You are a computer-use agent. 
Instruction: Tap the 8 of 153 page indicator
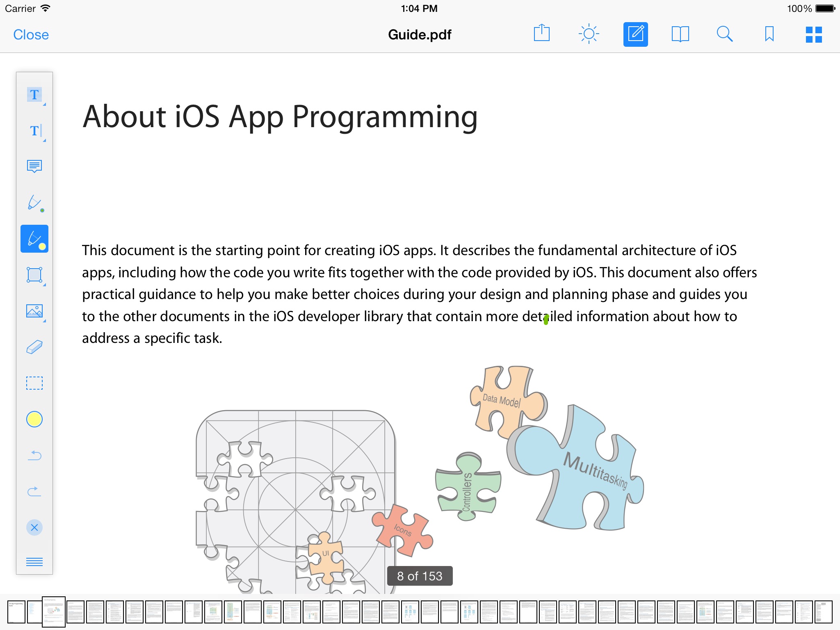pyautogui.click(x=420, y=576)
